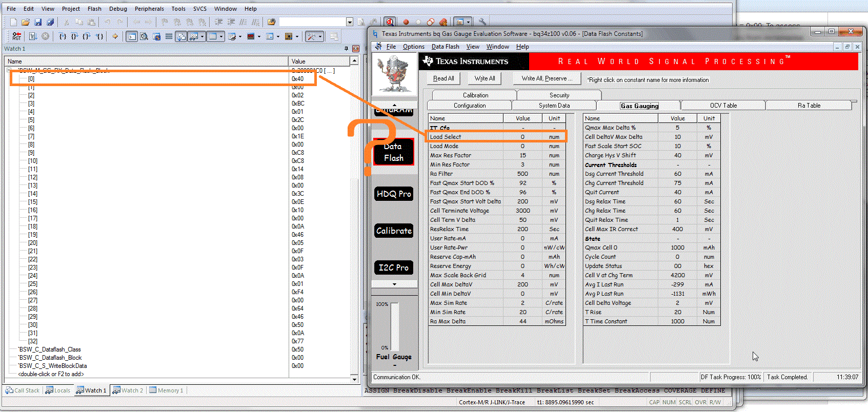Screen dimensions: 868x412
Task: Toggle the Watch windows toolbar button
Action: pos(194,36)
